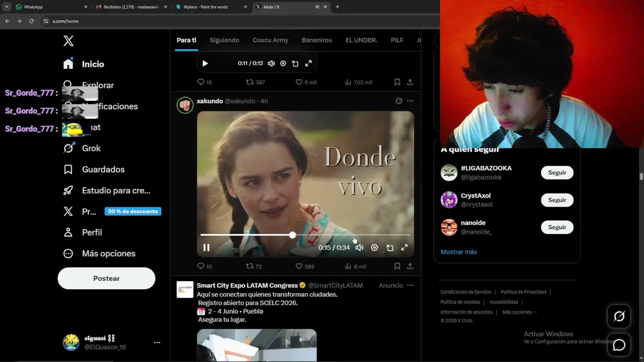Open account menu dots beside elguasi
Screen dimensions: 644x362
pos(157,342)
